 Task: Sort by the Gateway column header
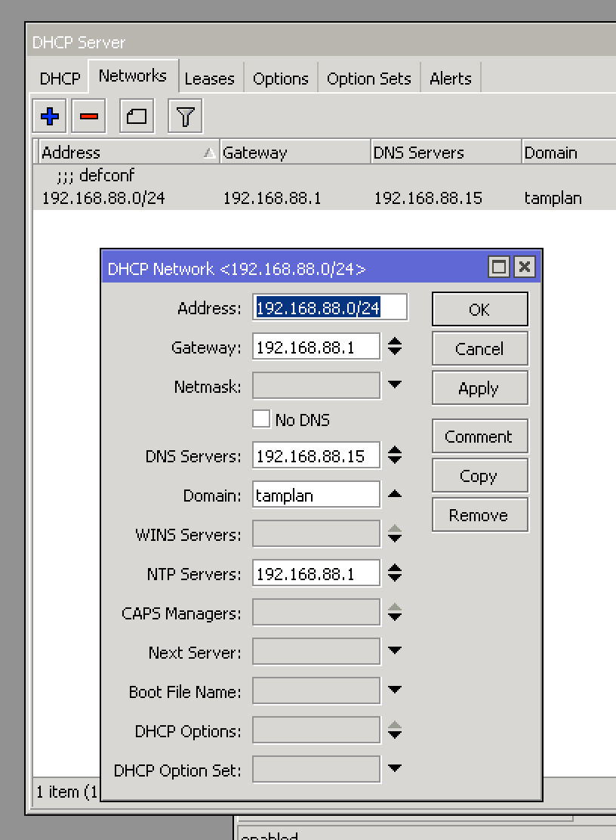[295, 152]
